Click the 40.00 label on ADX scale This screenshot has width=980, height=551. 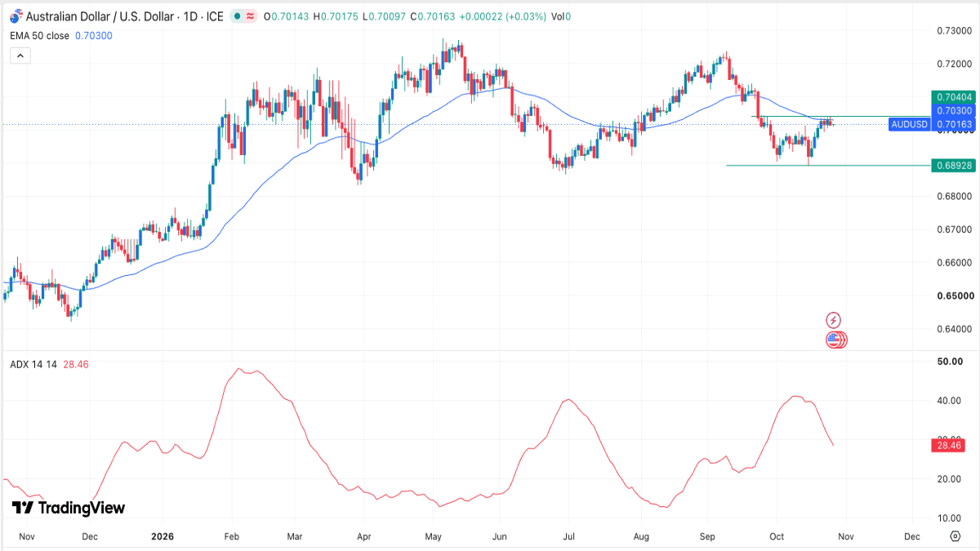(x=951, y=400)
